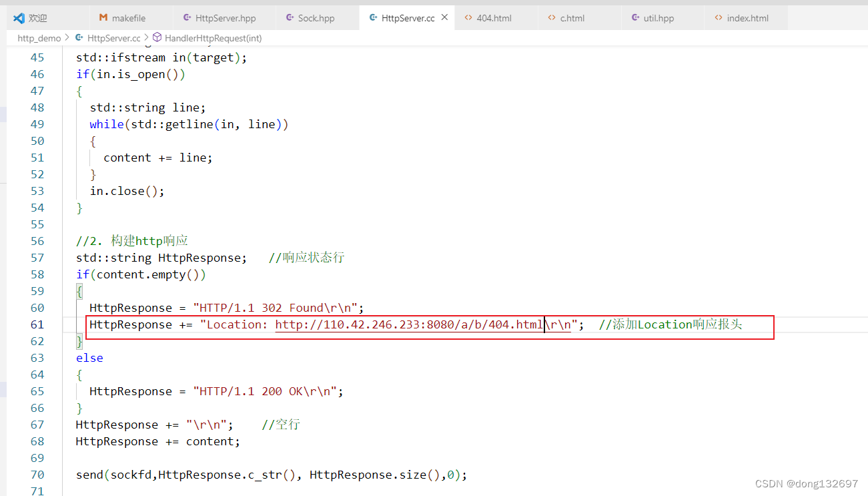Click the 'content += line;' statement
This screenshot has width=868, height=496.
click(158, 158)
